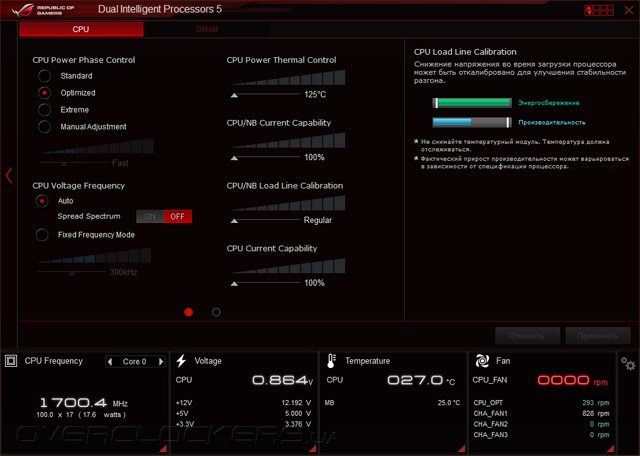Adjust CPU Power Thermal Control slider handle
Viewport: 640px width, 456px height.
pos(234,95)
